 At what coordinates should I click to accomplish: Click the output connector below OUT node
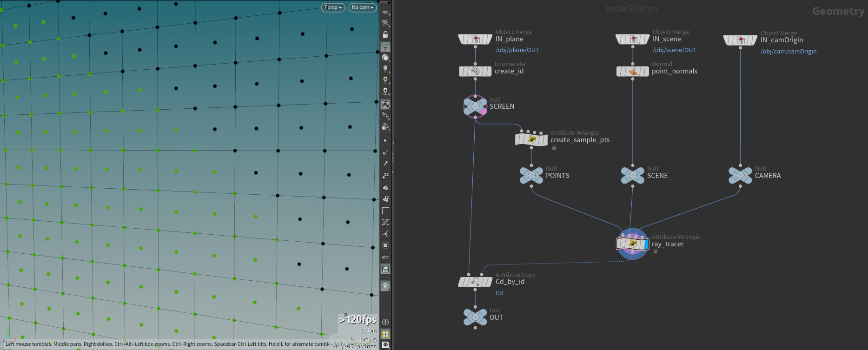pyautogui.click(x=475, y=328)
